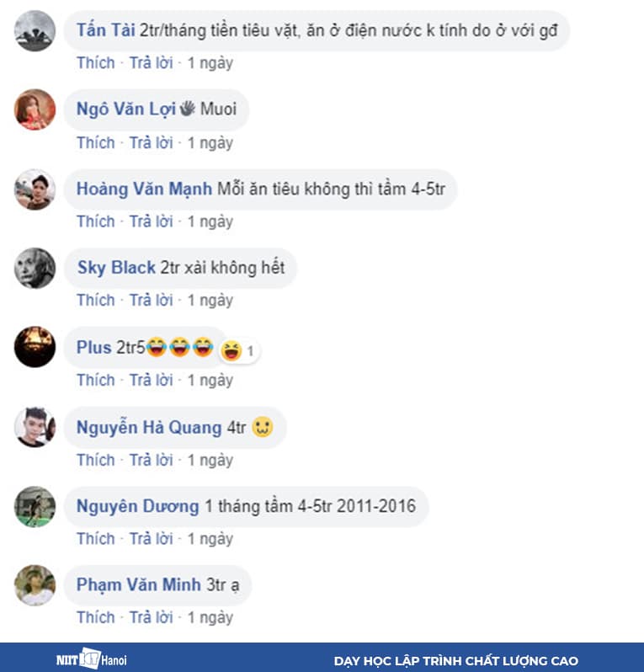Click the waving hand emoji in Ngô Văn Lợi's comment
Screen dimensions: 644x672
[187, 109]
